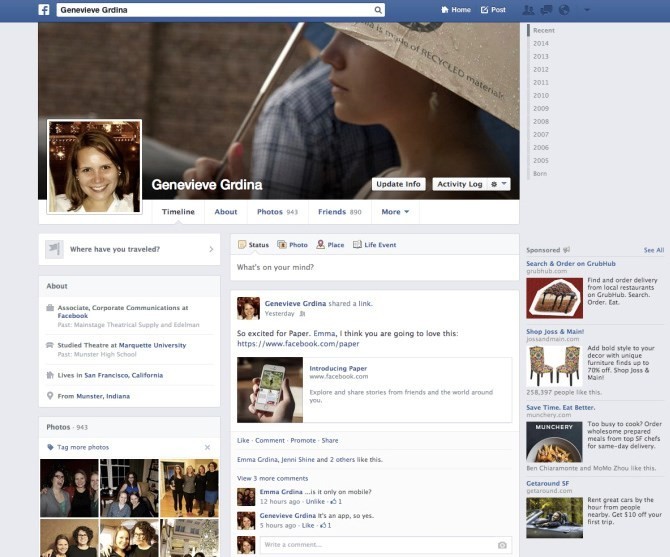
Task: Open the messages icon in top bar
Action: 546,10
